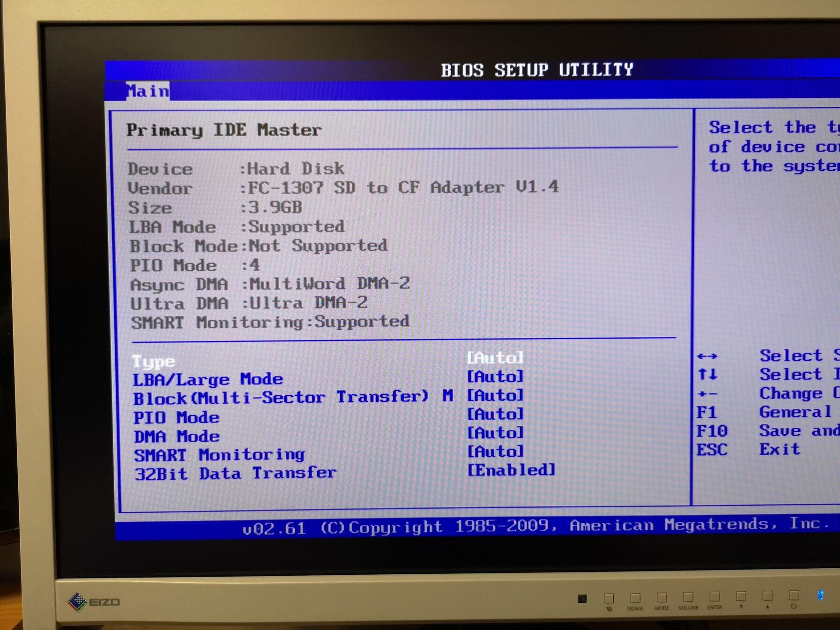This screenshot has height=630, width=840.
Task: Select the blue PIO Mode setting label
Action: click(177, 417)
